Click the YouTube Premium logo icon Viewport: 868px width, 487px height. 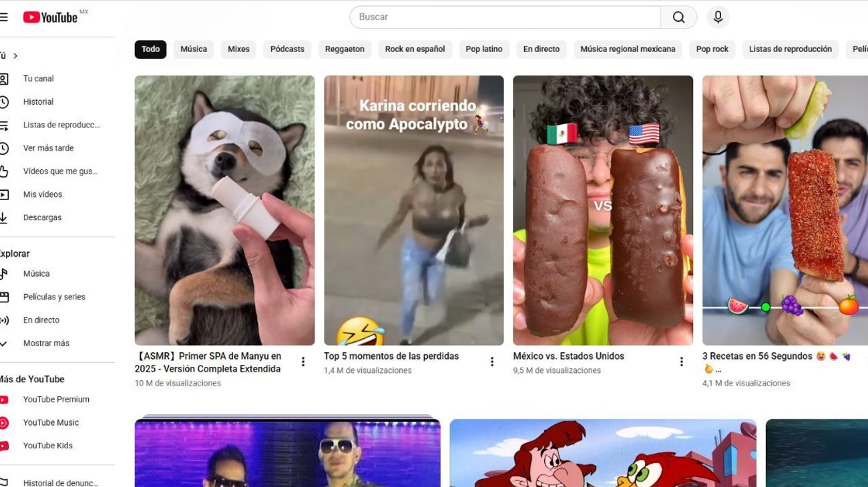(3, 400)
